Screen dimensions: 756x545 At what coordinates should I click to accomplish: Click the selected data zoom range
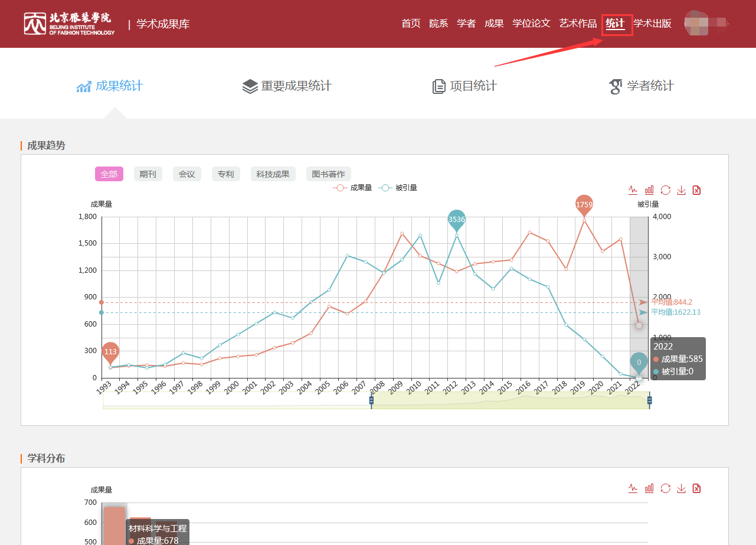(510, 400)
